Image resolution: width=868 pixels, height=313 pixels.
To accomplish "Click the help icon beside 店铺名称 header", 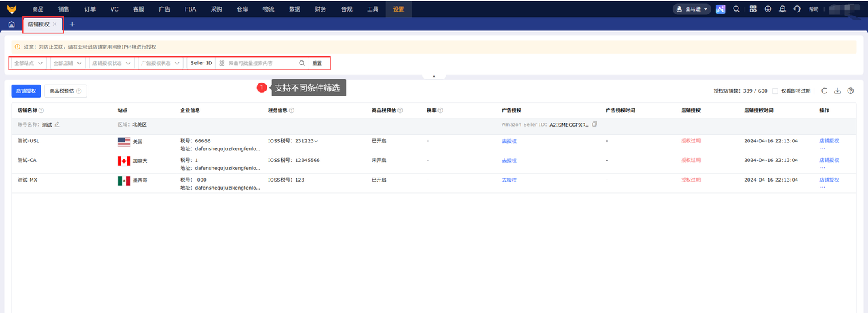I will point(41,110).
